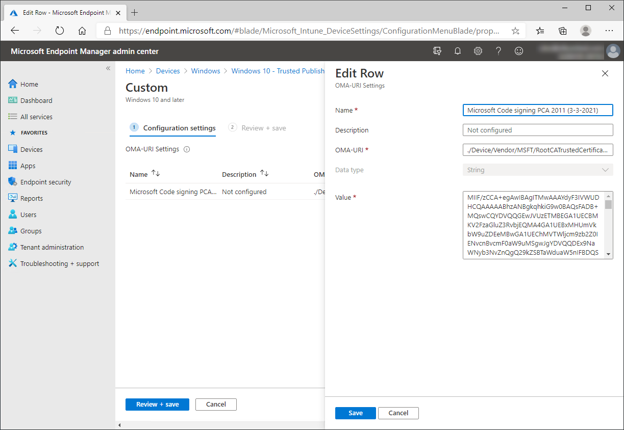Open Devices in the sidebar
Screen dimensions: 624x430
pyautogui.click(x=31, y=149)
